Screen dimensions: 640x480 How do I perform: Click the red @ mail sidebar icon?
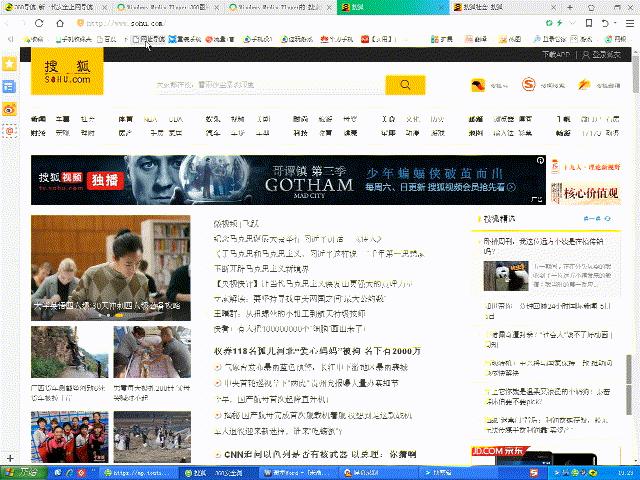9,131
